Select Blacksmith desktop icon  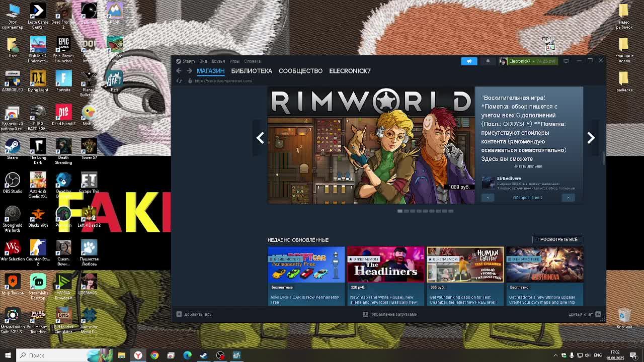point(38,217)
